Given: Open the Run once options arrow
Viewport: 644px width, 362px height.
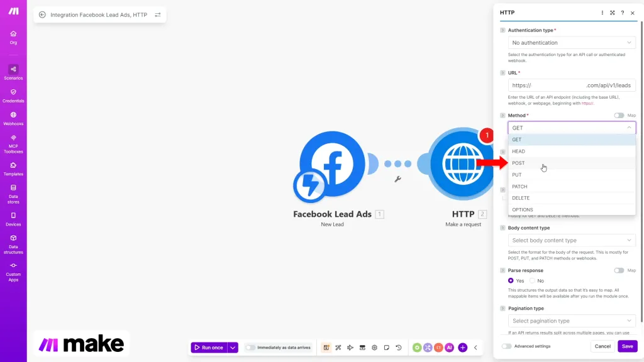Looking at the screenshot, I should 233,348.
